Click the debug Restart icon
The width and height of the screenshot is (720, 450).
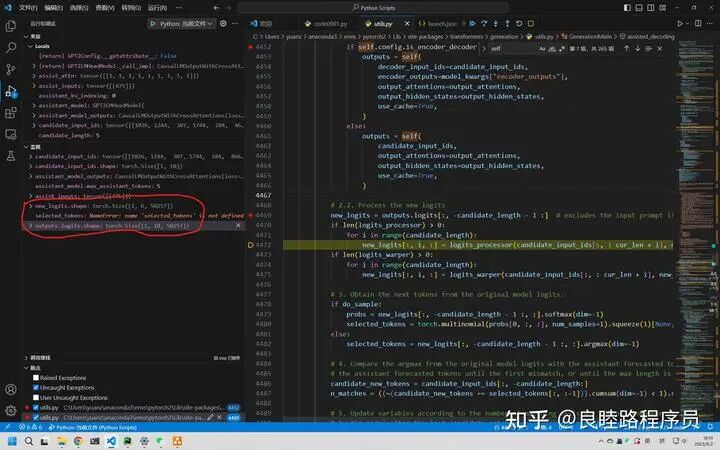click(519, 23)
